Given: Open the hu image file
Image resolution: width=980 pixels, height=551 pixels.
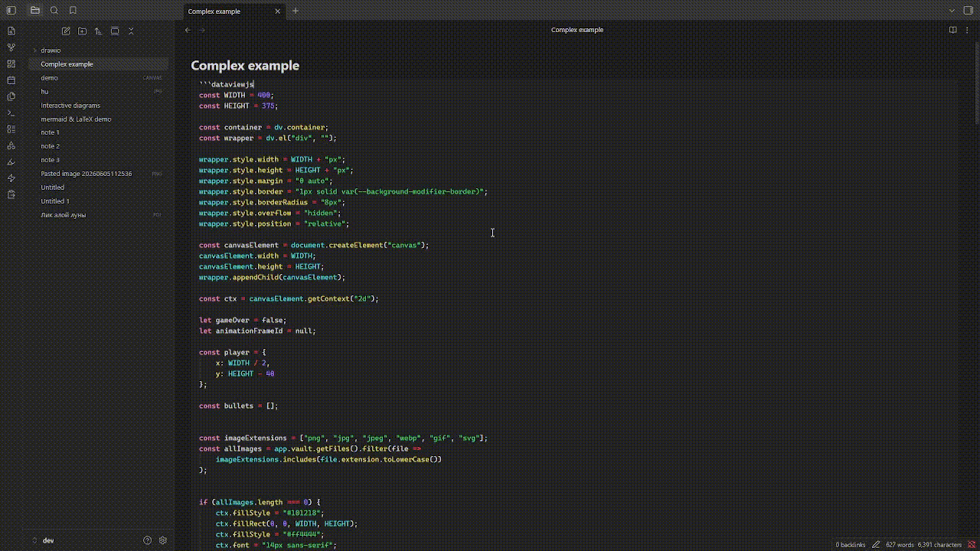Looking at the screenshot, I should pyautogui.click(x=98, y=92).
